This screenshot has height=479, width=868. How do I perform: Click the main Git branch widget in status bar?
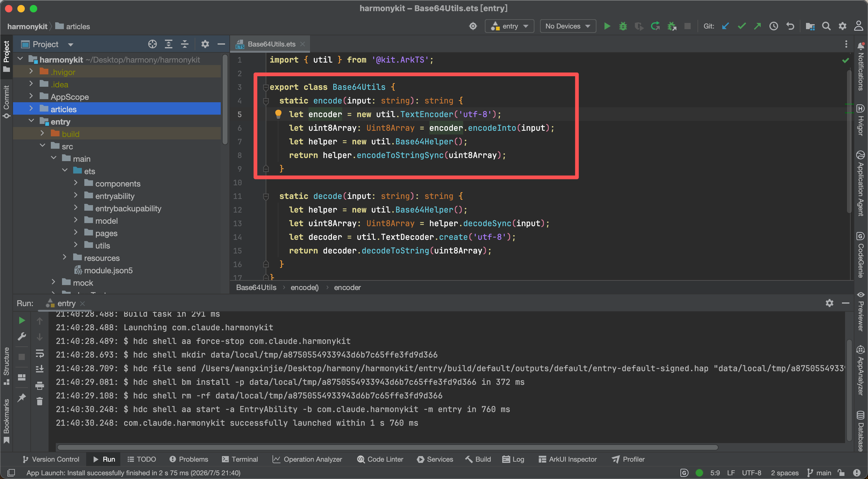tap(819, 472)
